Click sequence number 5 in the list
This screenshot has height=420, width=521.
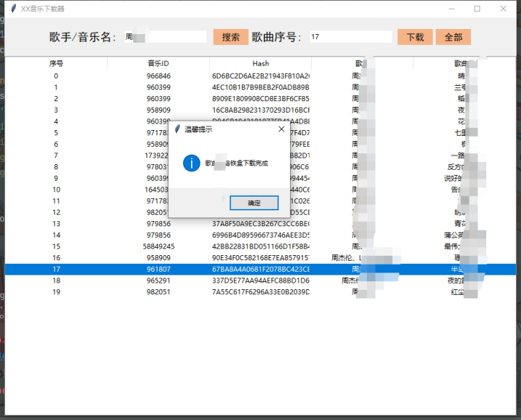(56, 133)
